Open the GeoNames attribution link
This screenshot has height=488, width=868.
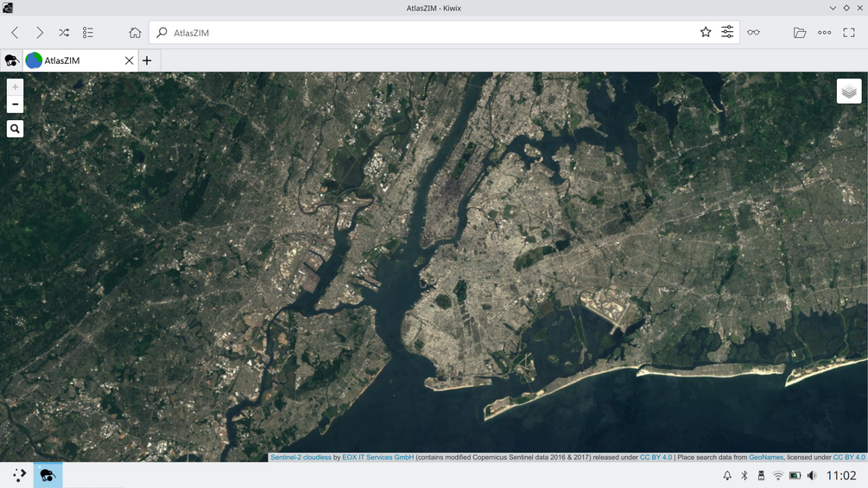pyautogui.click(x=765, y=457)
